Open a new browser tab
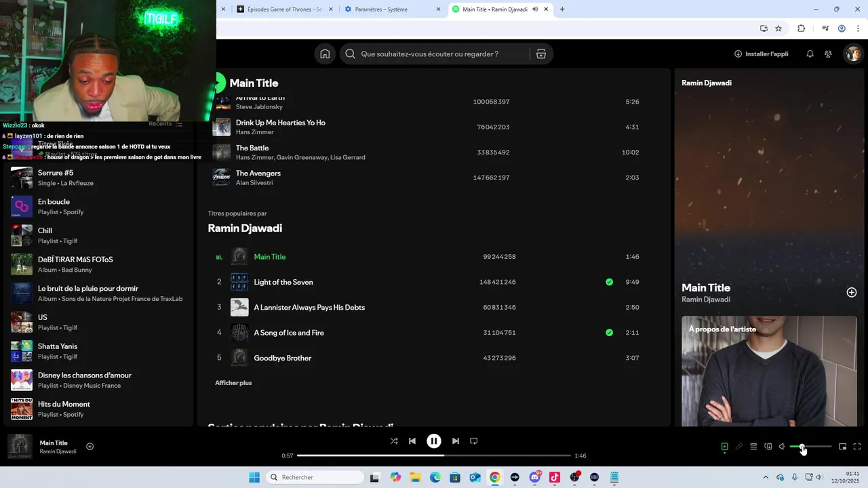 [x=562, y=9]
